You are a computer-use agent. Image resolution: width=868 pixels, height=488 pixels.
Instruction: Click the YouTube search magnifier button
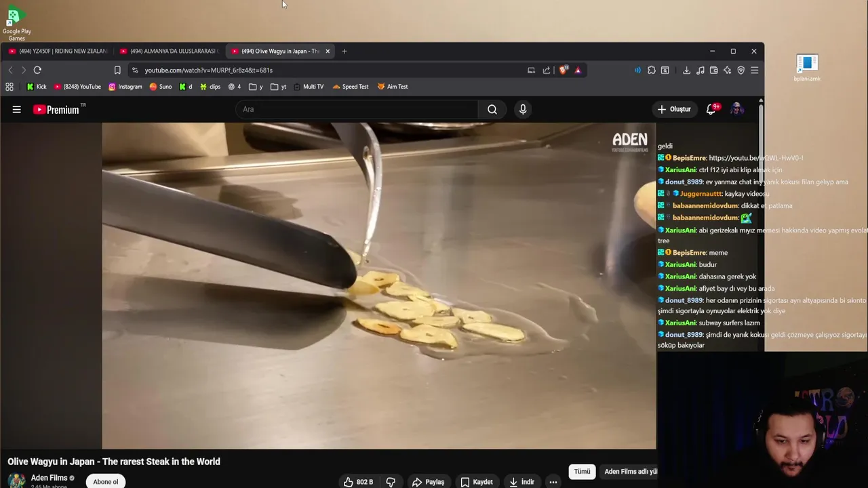point(492,109)
